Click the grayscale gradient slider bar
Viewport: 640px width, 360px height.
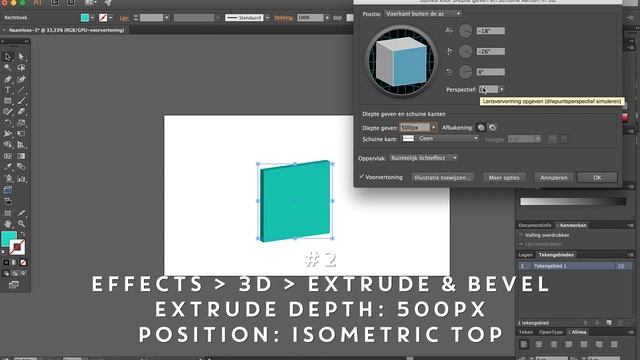(573, 201)
